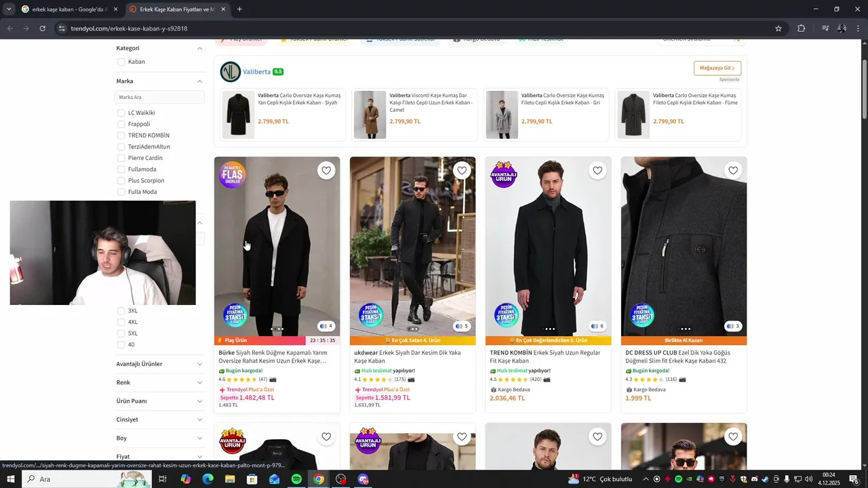
Task: Open the ukdwear Erkek Siyah Dar Kesim title
Action: click(x=408, y=357)
